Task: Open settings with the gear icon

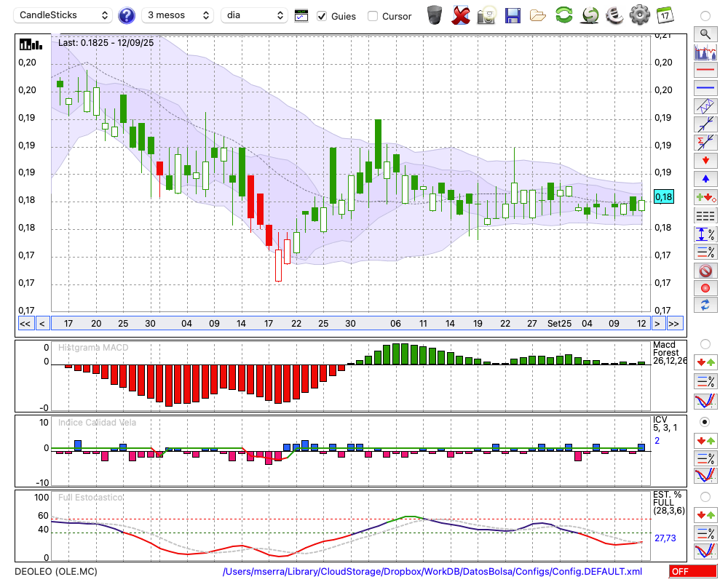Action: point(639,15)
